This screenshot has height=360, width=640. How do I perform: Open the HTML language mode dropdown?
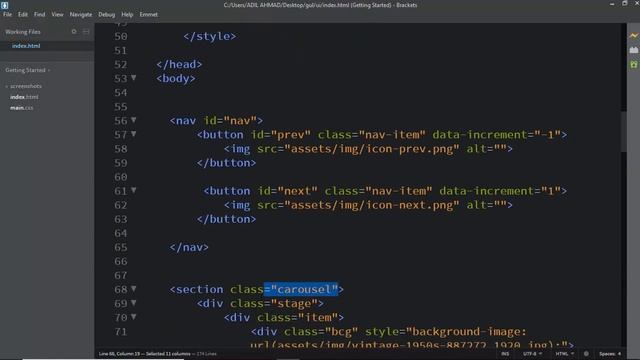pos(564,354)
